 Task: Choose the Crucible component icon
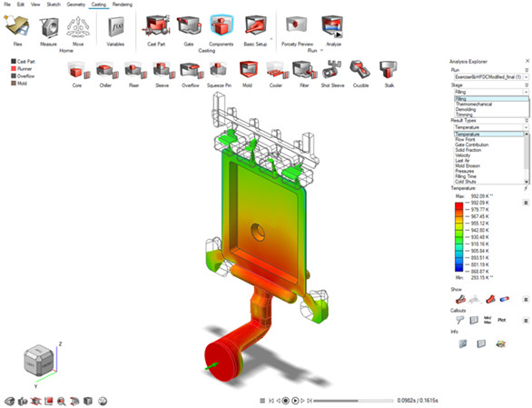[x=360, y=70]
